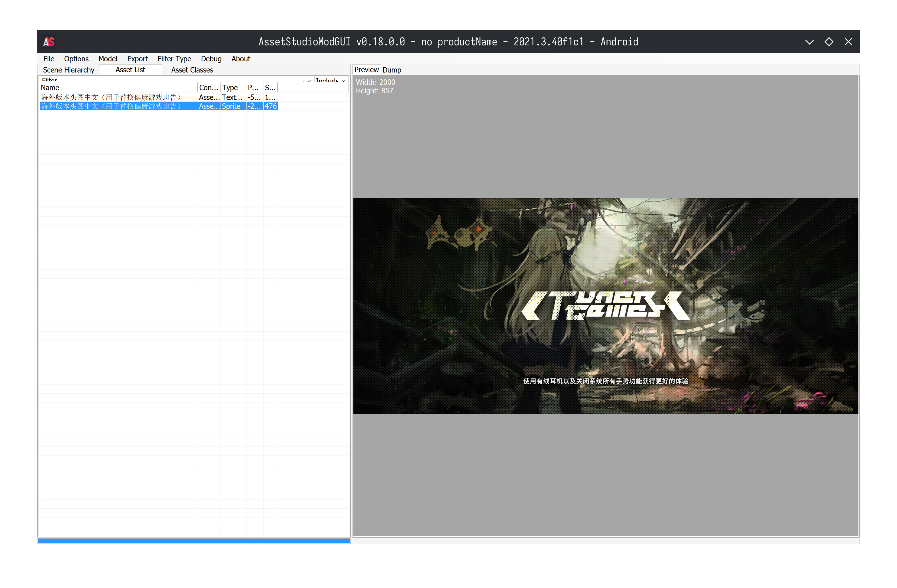Click the -2... path ID cell
897x588 pixels.
(255, 106)
